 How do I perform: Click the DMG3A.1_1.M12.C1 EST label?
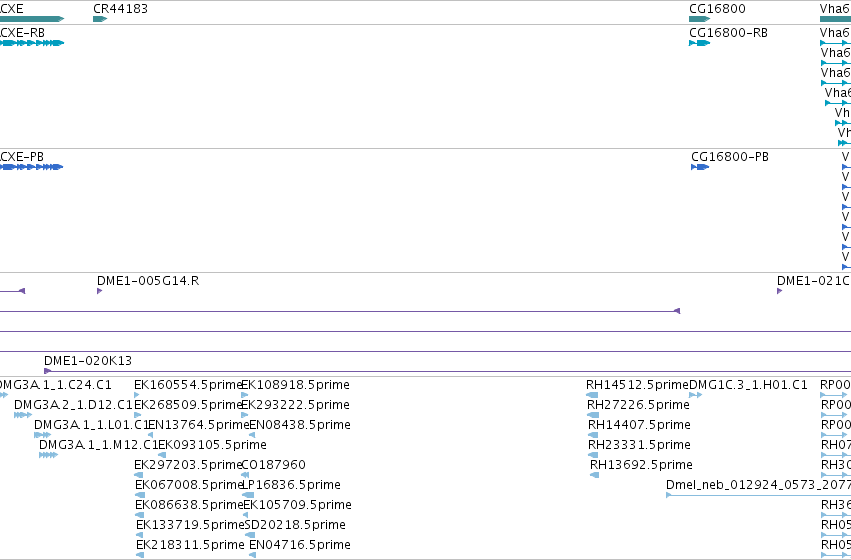tap(98, 445)
